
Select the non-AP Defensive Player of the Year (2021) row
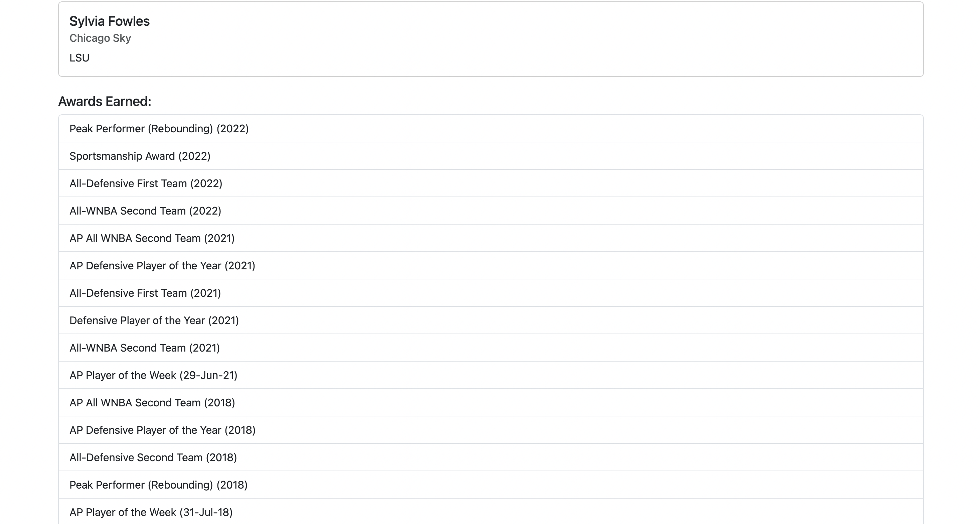[x=154, y=320]
